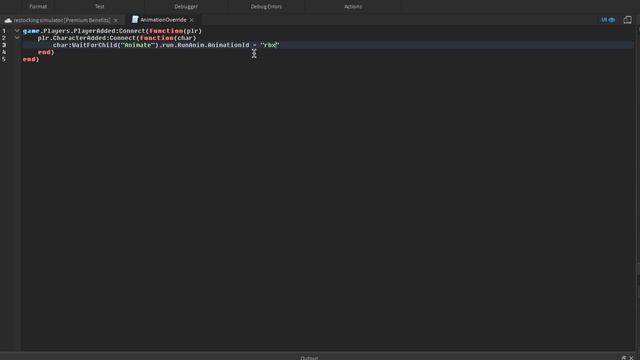640x360 pixels.
Task: Toggle the UI visibility eye button
Action: [x=608, y=20]
